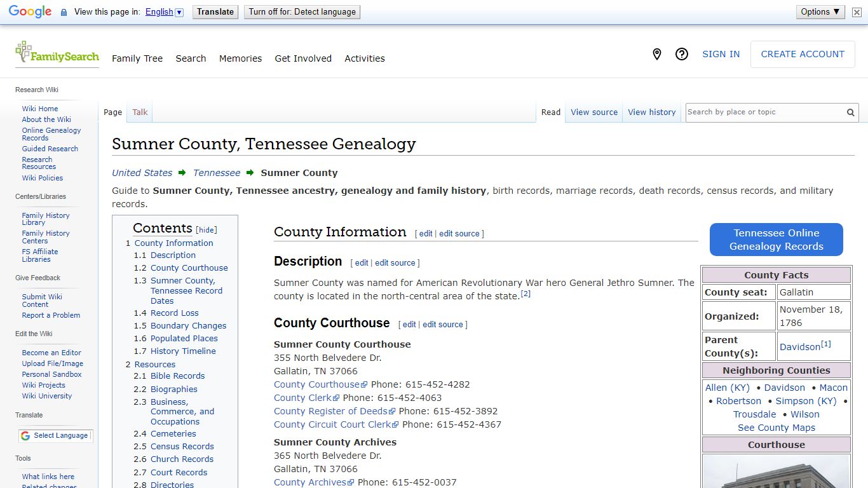Open See County Maps link

pos(776,428)
